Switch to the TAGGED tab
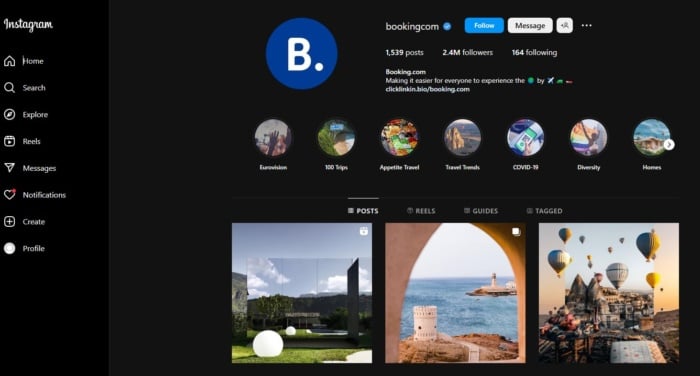 click(544, 211)
